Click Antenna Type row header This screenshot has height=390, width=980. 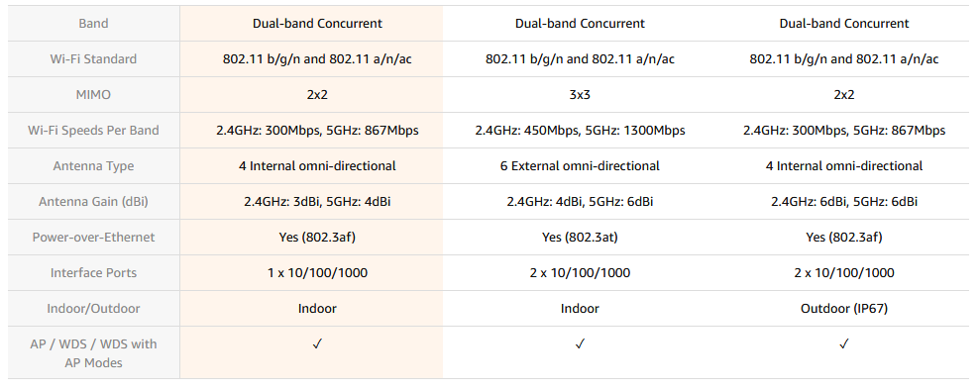click(x=94, y=166)
